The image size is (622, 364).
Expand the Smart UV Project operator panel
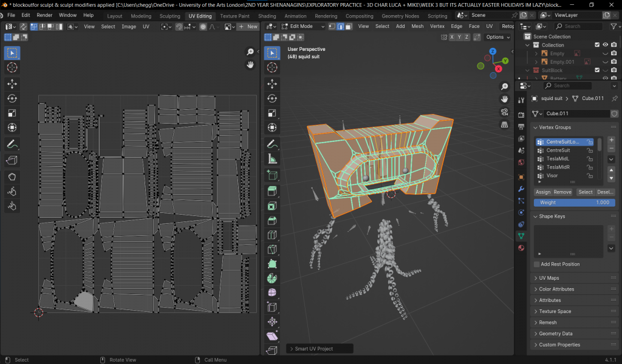coord(320,349)
